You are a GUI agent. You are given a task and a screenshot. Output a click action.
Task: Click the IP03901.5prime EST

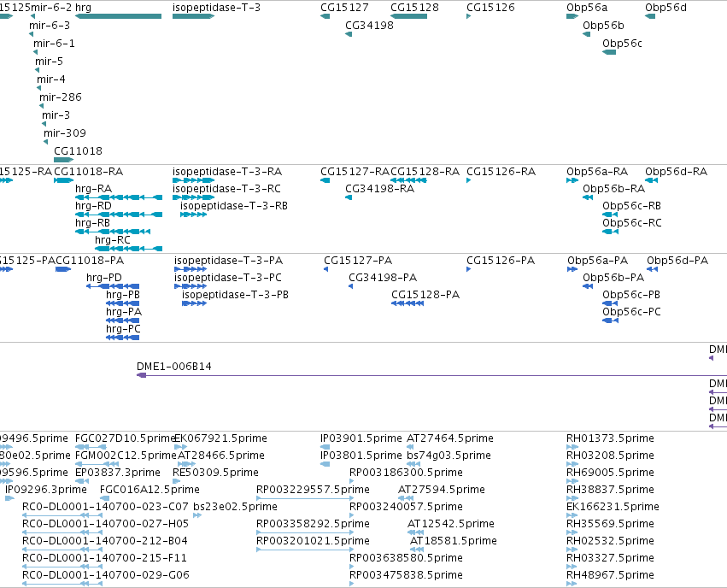(325, 447)
